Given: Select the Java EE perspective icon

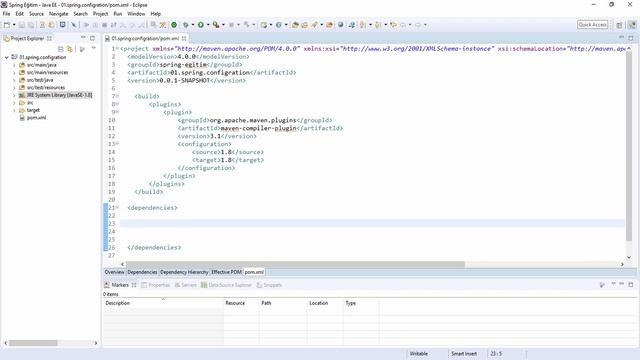Looking at the screenshot, I should (x=632, y=25).
